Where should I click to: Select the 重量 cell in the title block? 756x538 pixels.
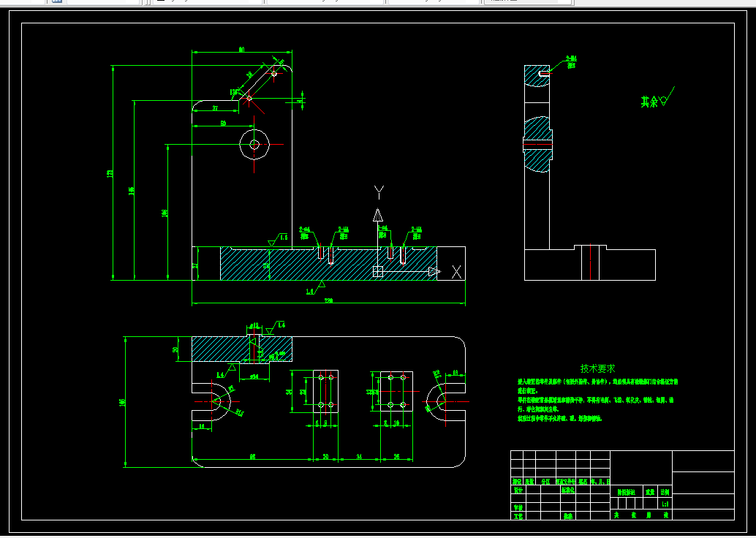[x=651, y=492]
